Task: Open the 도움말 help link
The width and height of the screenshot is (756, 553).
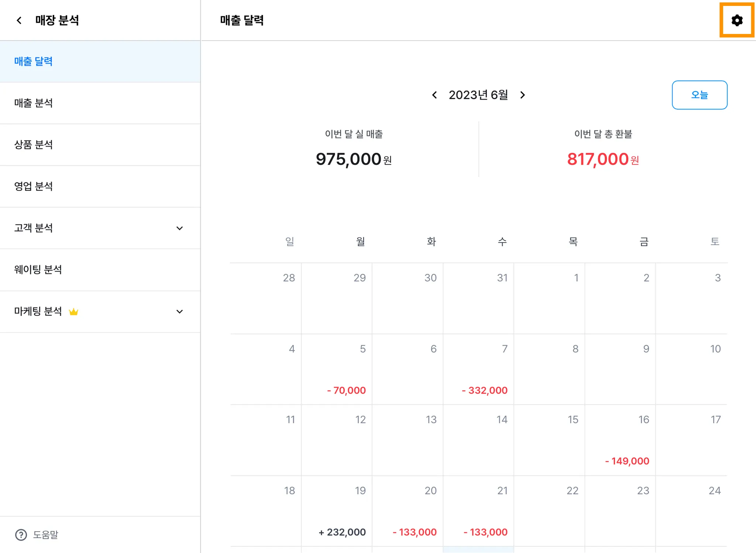Action: click(x=45, y=535)
